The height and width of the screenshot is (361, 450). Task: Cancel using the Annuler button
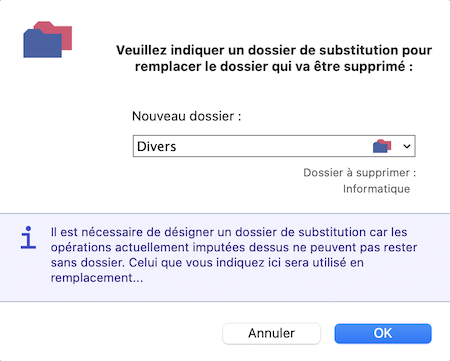click(271, 333)
